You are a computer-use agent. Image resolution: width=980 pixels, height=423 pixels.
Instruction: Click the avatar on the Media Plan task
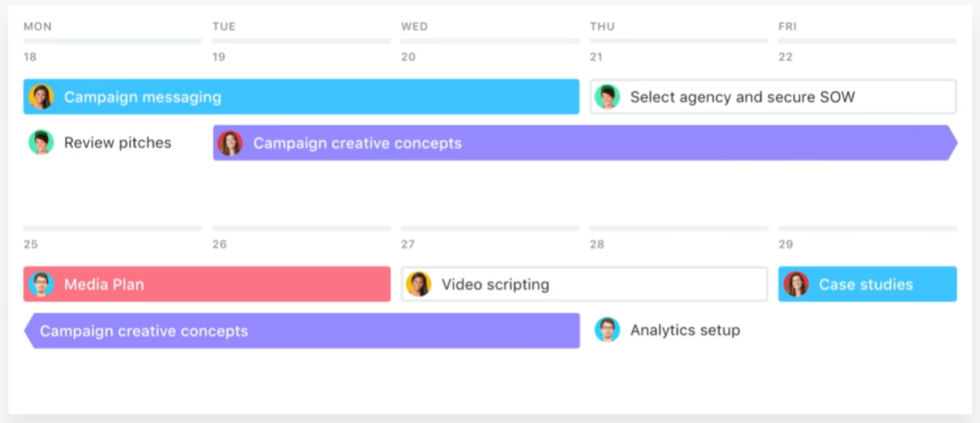41,284
